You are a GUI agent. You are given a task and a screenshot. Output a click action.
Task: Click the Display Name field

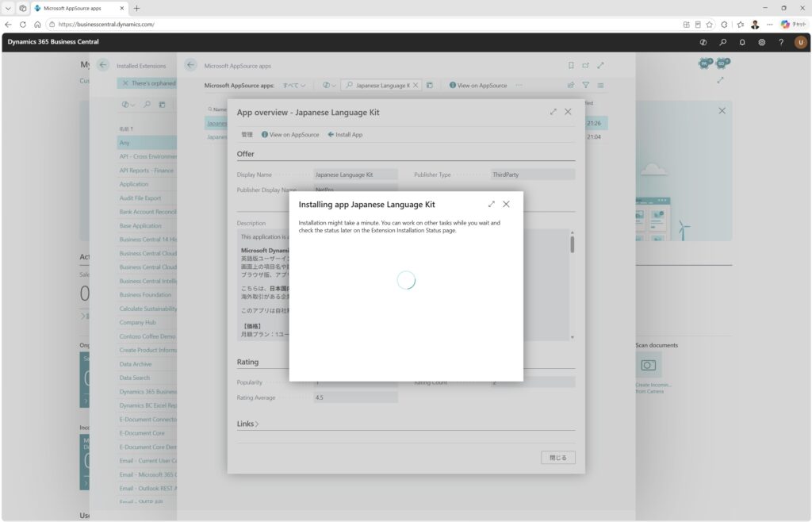pyautogui.click(x=355, y=175)
